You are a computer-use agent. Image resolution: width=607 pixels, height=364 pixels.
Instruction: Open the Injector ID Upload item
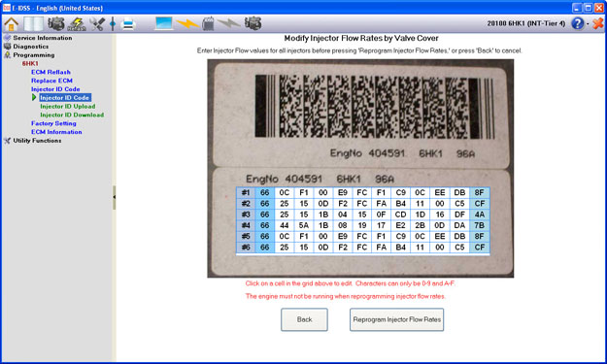68,106
